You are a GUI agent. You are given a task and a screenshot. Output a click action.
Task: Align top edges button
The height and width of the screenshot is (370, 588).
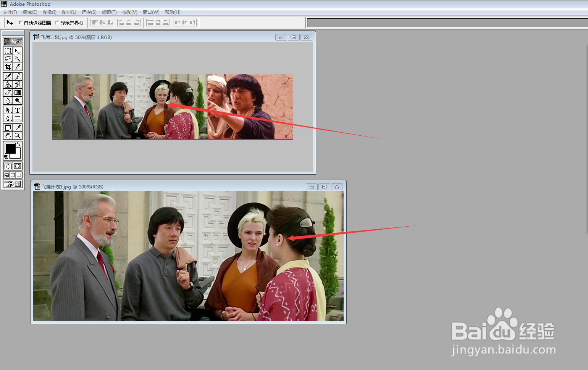[x=95, y=23]
